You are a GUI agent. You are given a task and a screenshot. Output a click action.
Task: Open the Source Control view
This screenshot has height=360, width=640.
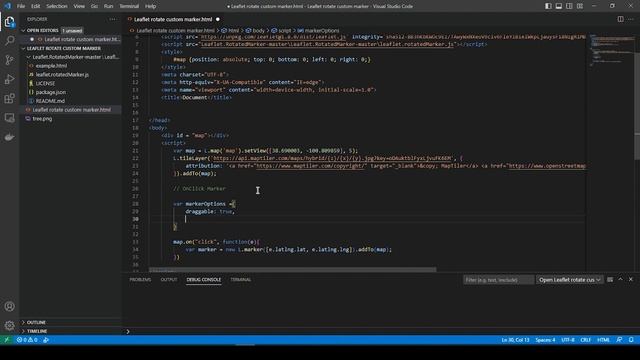(9, 60)
